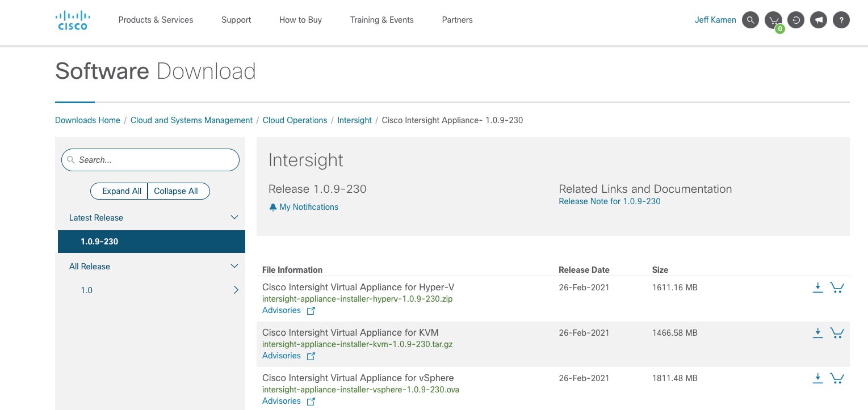Go to Downloads Home breadcrumb

[x=87, y=120]
